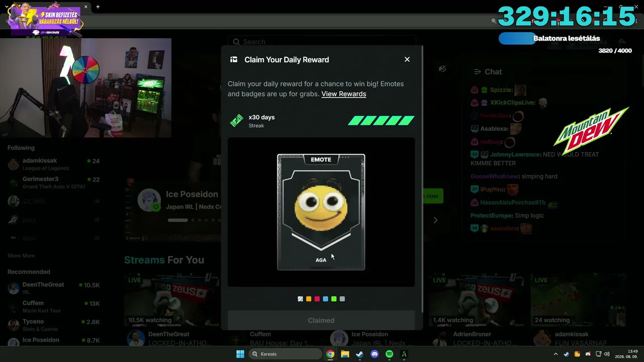644x362 pixels.
Task: Select the gray color swatch
Action: tap(342, 299)
